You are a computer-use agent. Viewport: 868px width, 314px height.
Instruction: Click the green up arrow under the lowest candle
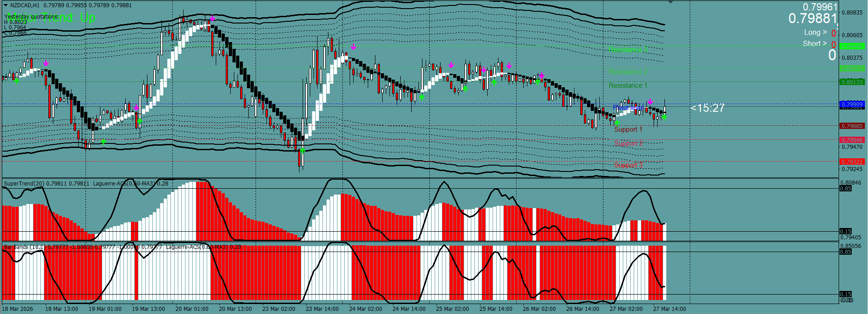302,150
